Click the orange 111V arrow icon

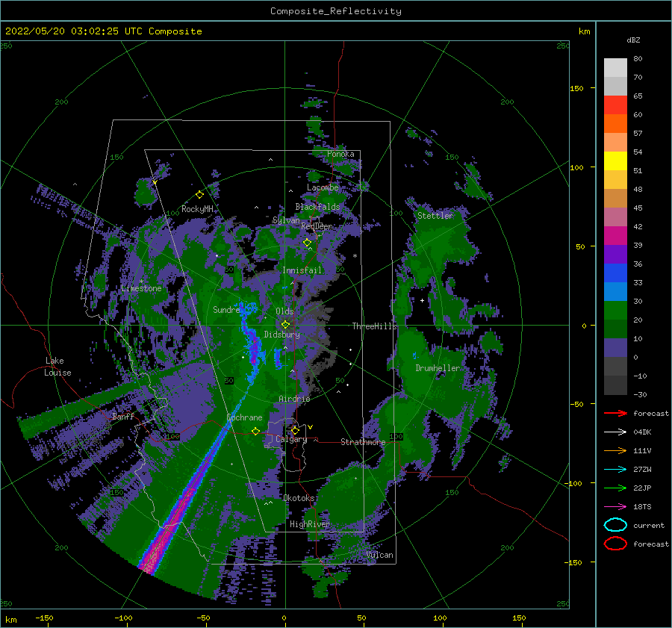615,450
